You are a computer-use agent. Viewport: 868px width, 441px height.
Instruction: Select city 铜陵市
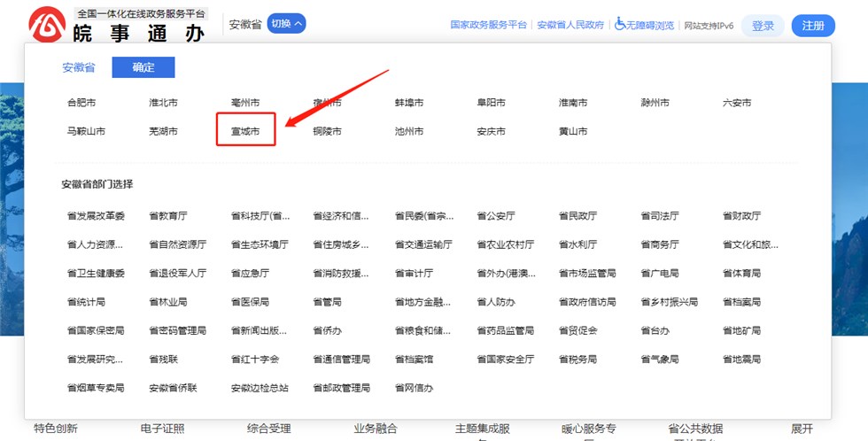click(x=327, y=132)
